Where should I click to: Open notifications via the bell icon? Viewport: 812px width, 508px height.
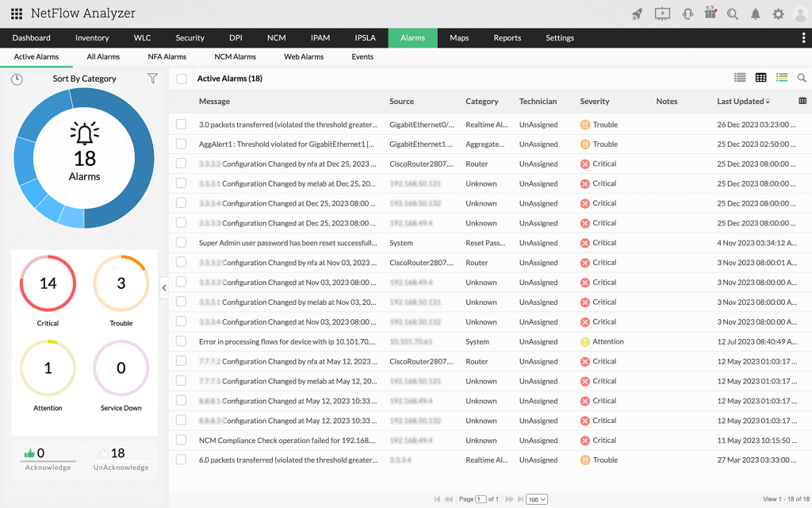click(755, 13)
